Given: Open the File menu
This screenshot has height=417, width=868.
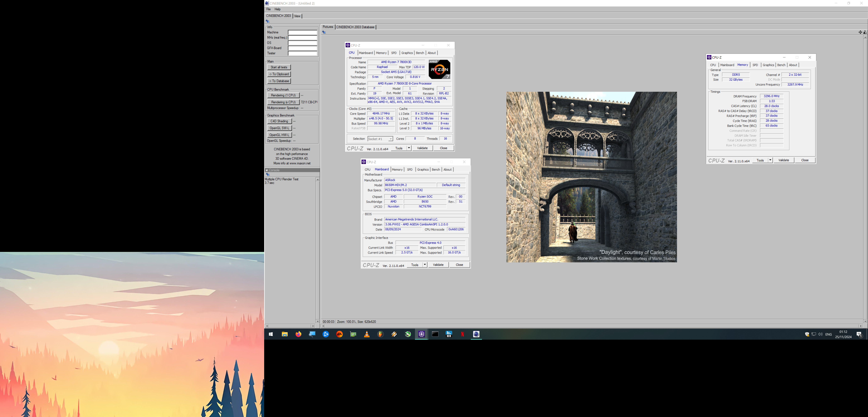Looking at the screenshot, I should [x=269, y=9].
